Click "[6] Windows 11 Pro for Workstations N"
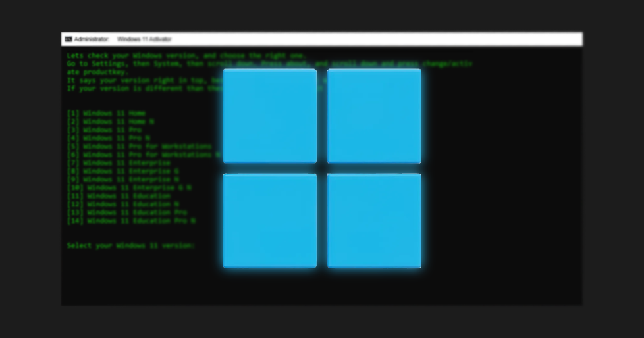The image size is (644, 338). 144,155
